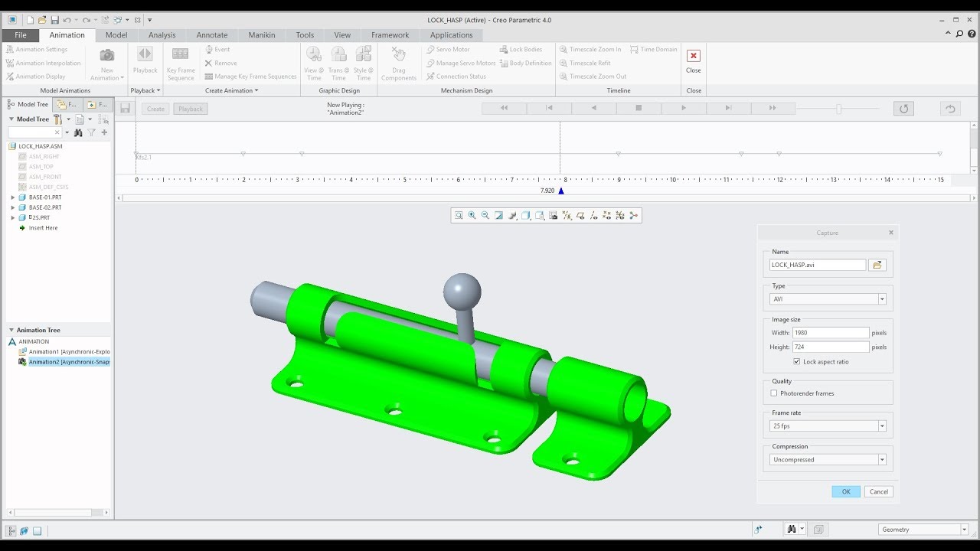Open the Create Animation group dropdown
This screenshot has width=980, height=551.
click(232, 90)
